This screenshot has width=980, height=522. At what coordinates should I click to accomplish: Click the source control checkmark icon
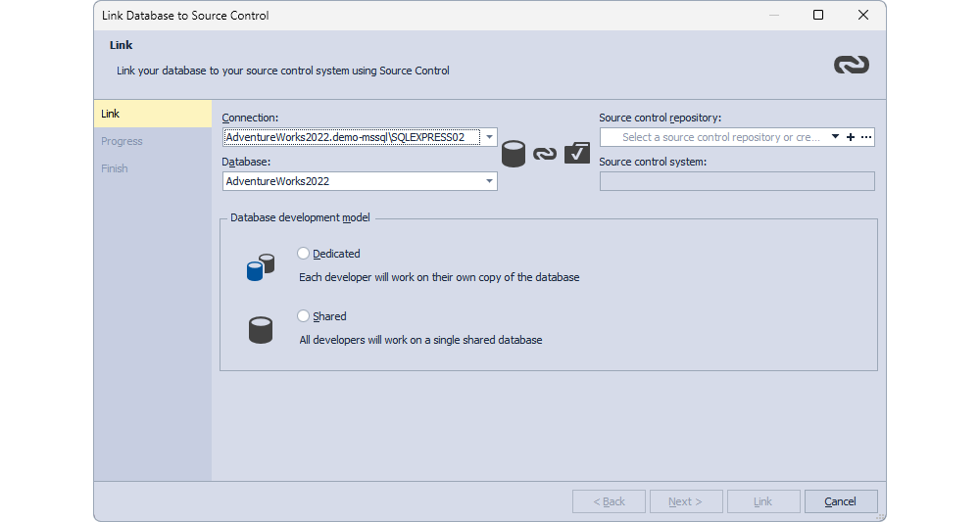click(577, 153)
